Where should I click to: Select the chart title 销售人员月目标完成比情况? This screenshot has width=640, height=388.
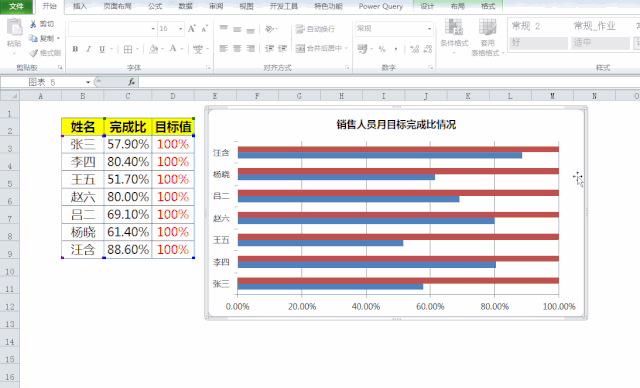pos(396,124)
